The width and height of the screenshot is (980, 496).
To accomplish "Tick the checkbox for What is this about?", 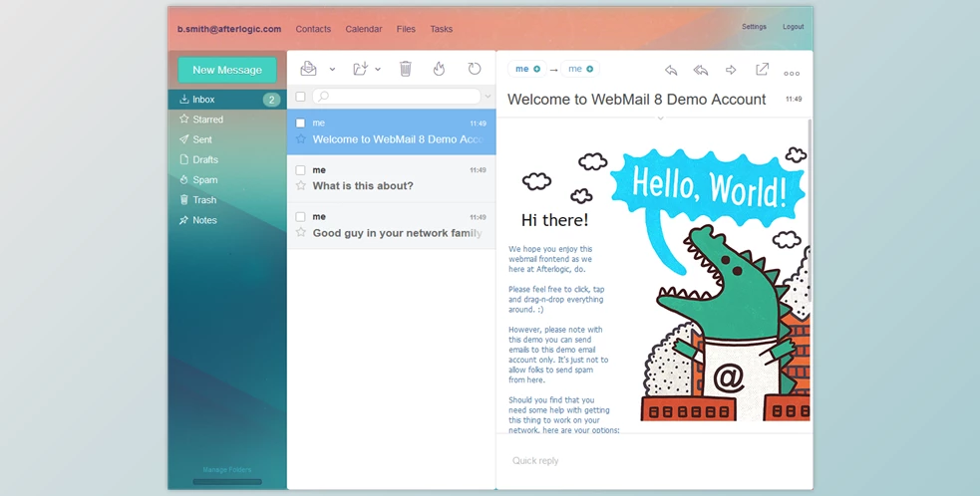I will 301,170.
